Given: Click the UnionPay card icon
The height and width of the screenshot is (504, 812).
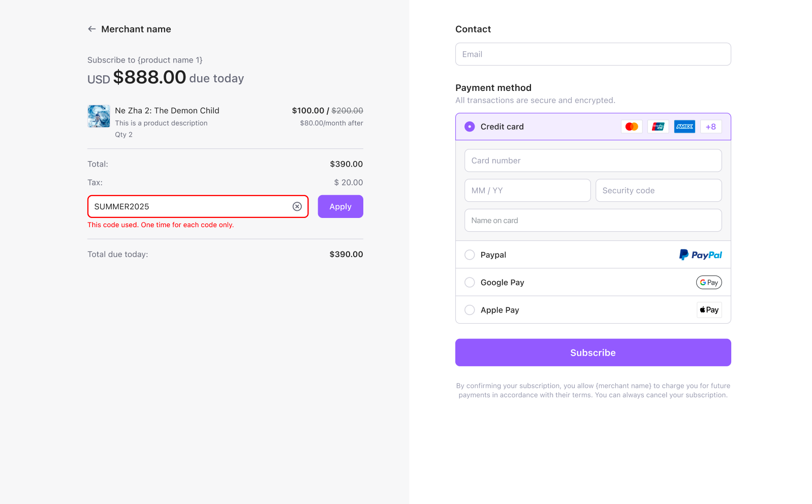Looking at the screenshot, I should click(x=658, y=127).
